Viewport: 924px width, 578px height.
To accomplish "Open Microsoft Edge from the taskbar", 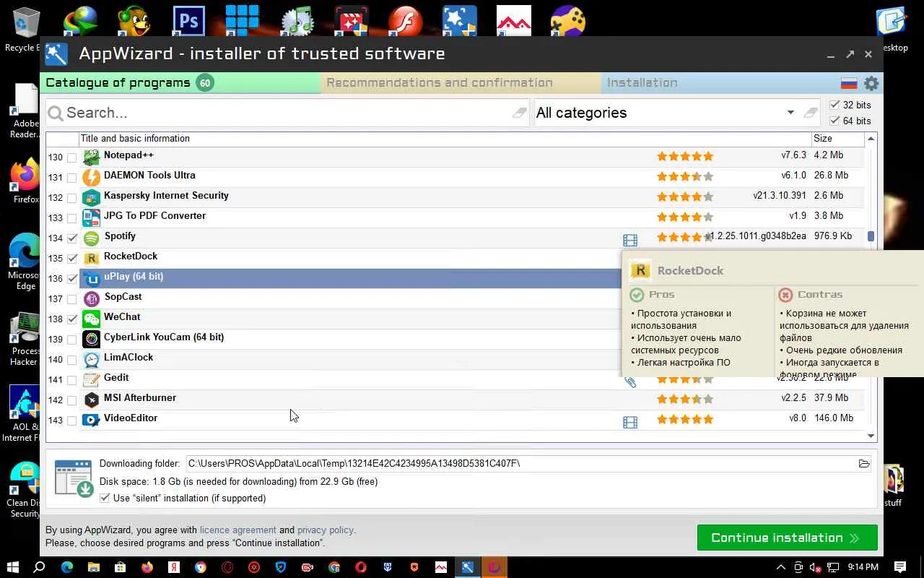I will coord(67,567).
